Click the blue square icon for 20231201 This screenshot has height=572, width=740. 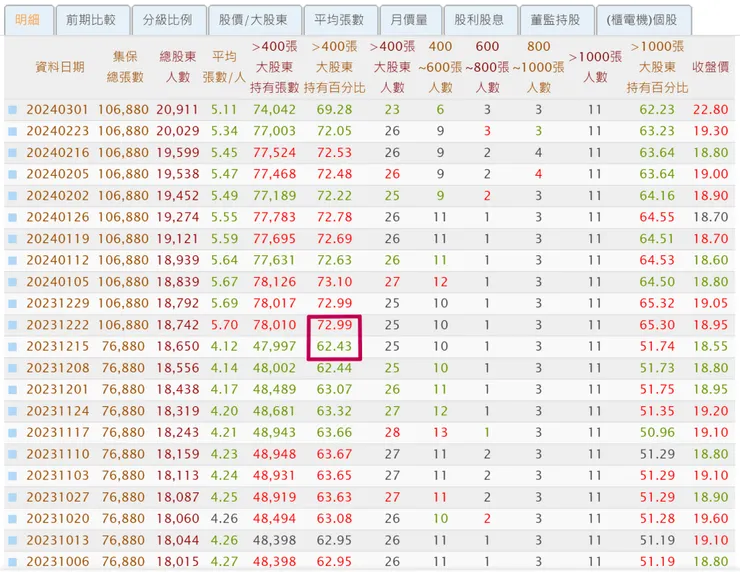[13, 390]
